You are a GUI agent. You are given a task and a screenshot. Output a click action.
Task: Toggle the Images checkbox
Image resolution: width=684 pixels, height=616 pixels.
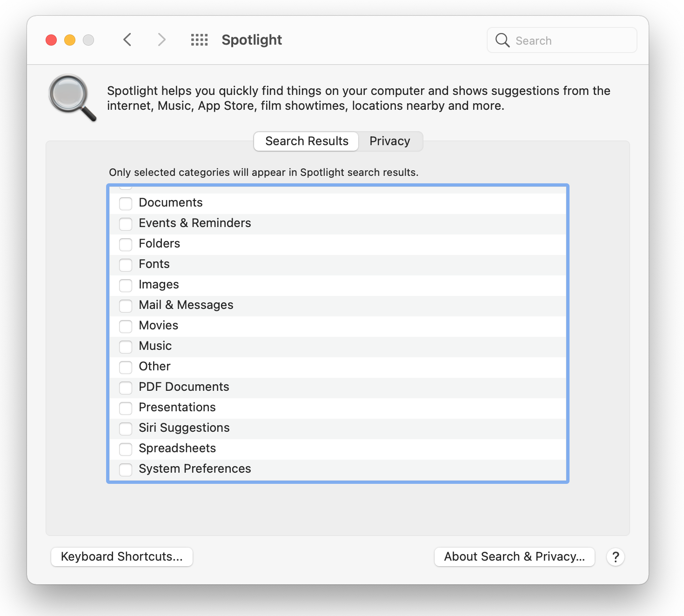pos(126,285)
